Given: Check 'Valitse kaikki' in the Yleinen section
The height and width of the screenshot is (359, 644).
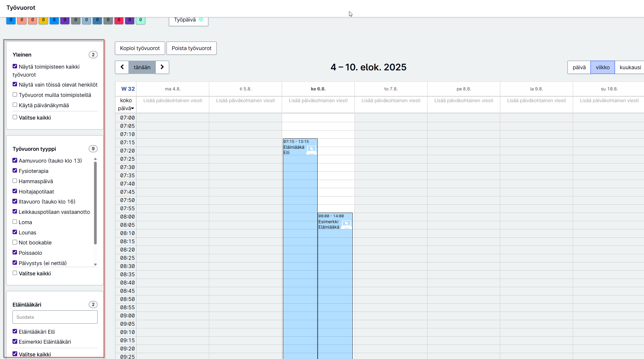Looking at the screenshot, I should [15, 117].
